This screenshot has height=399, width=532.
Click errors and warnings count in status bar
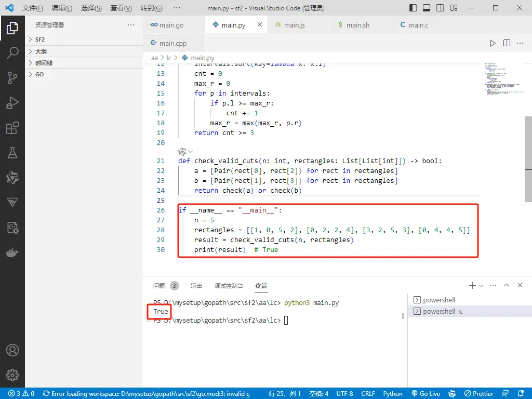[21, 394]
